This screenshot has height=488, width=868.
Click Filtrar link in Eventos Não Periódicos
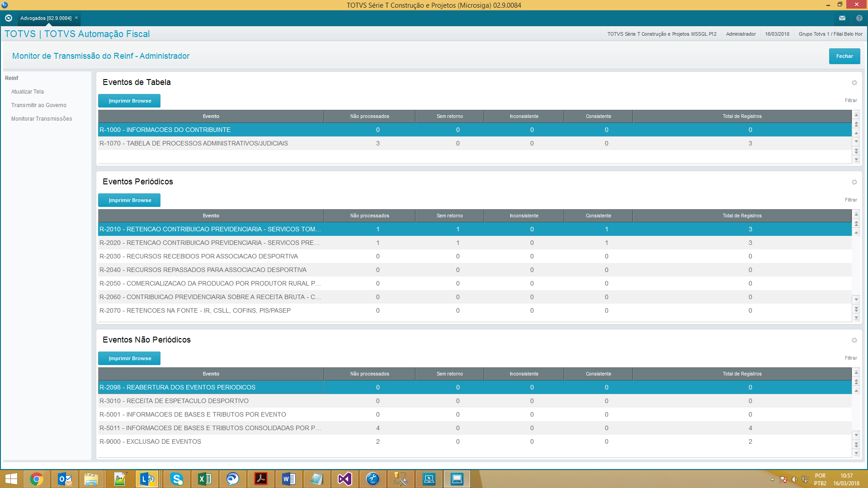(850, 358)
